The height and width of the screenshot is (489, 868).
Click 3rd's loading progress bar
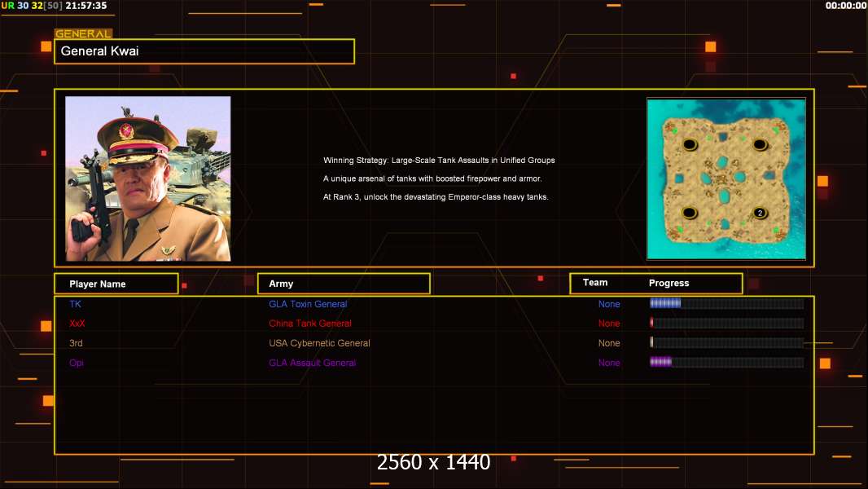tap(726, 342)
